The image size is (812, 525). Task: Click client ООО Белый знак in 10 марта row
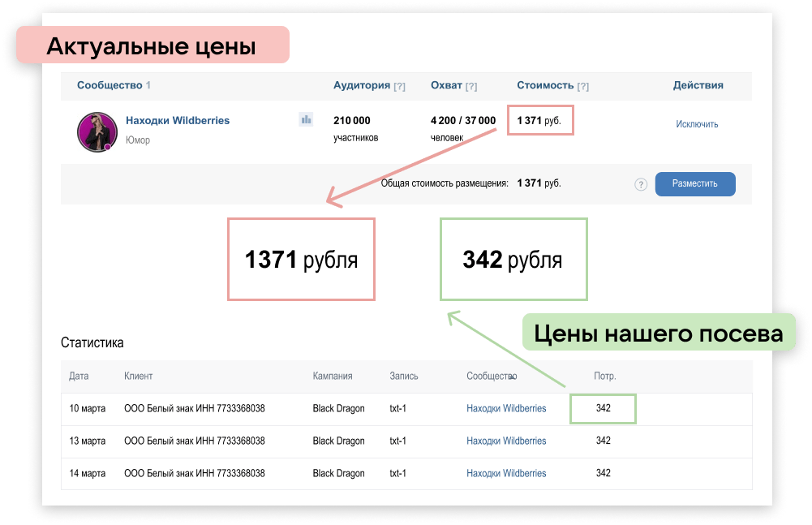tap(195, 408)
